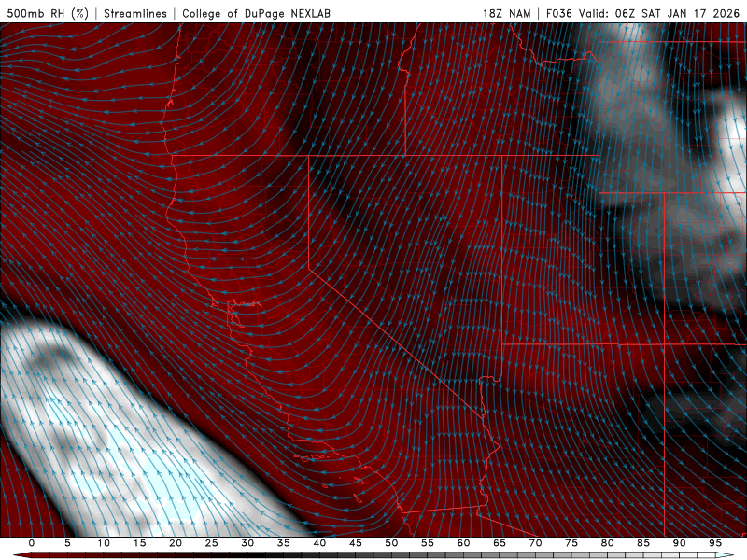The height and width of the screenshot is (560, 747).
Task: Click the '0' value on the colorbar scale
Action: (32, 543)
